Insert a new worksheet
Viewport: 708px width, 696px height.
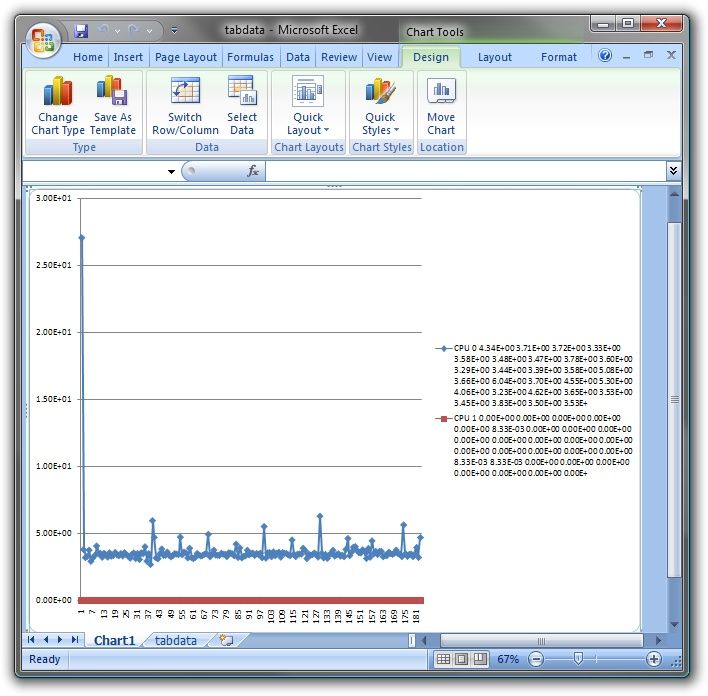click(226, 640)
